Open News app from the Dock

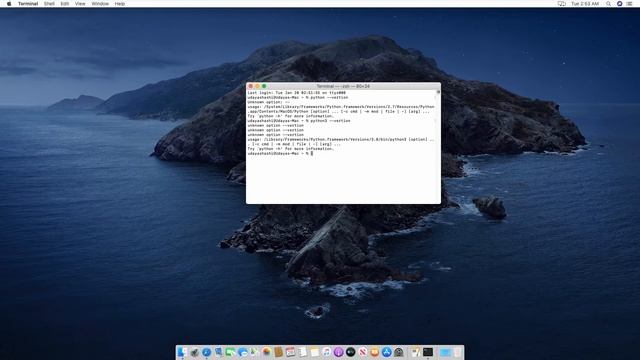click(362, 352)
